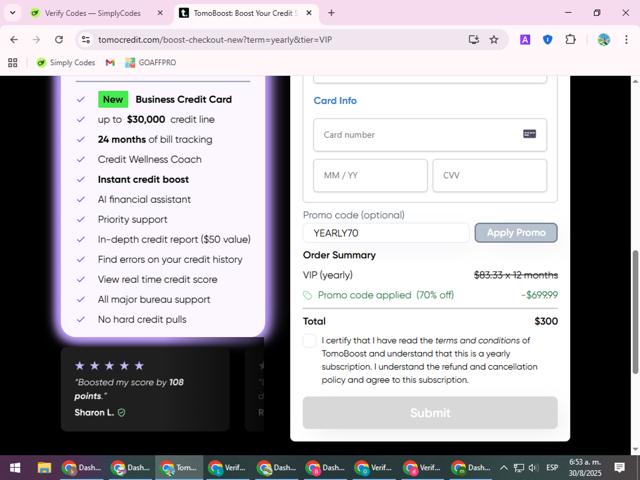The image size is (640, 480).
Task: Click the Card number input field
Action: click(x=430, y=135)
